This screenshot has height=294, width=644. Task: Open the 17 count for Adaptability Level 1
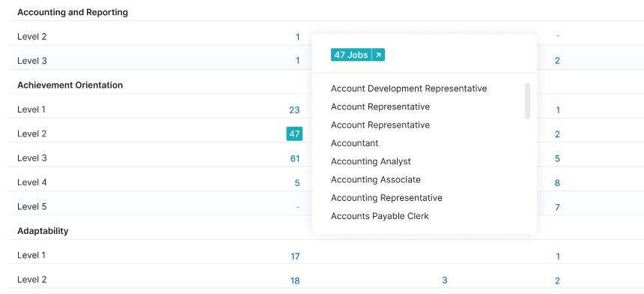coord(295,256)
